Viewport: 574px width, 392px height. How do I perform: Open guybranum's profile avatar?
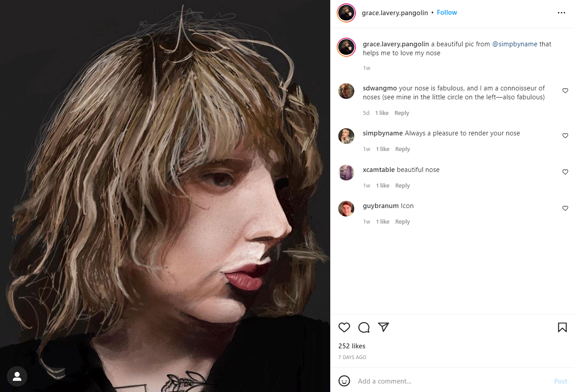pyautogui.click(x=346, y=208)
